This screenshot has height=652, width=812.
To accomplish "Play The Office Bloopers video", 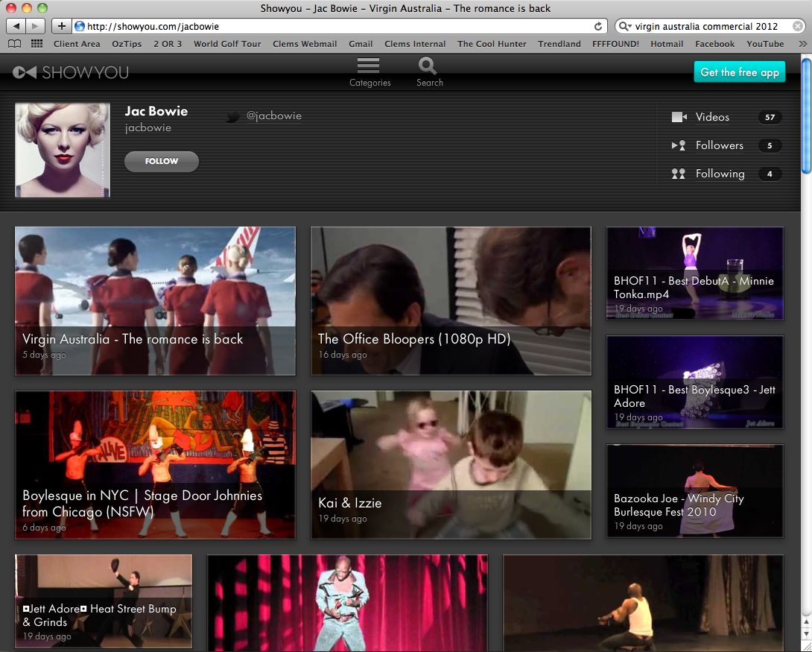I will tap(451, 301).
